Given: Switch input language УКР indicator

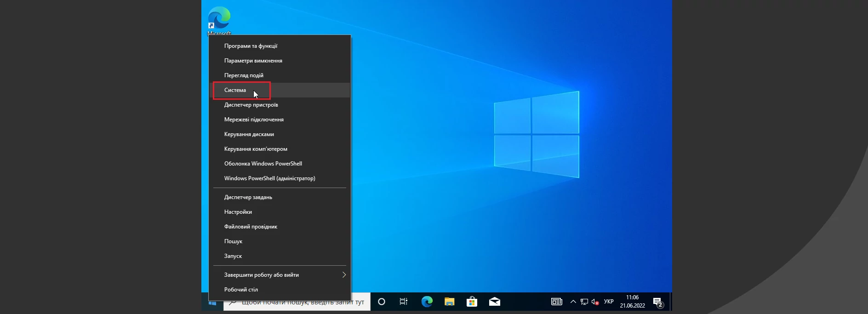Looking at the screenshot, I should coord(609,302).
